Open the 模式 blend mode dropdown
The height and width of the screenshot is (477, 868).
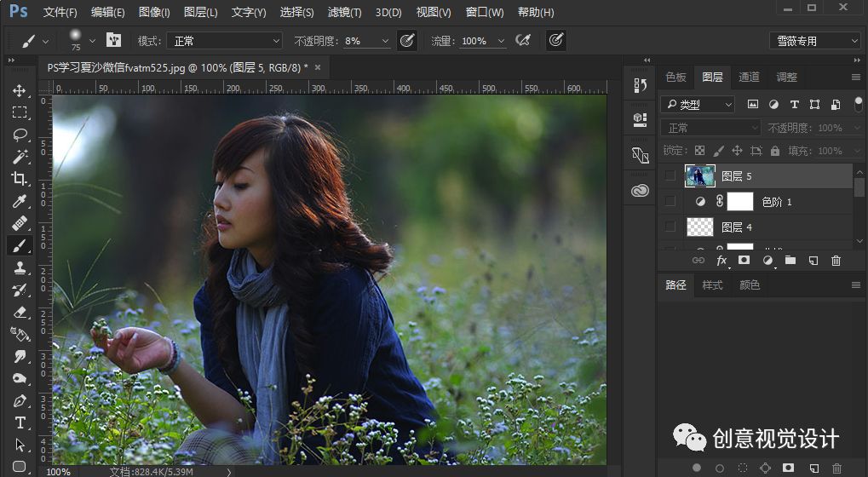click(224, 41)
